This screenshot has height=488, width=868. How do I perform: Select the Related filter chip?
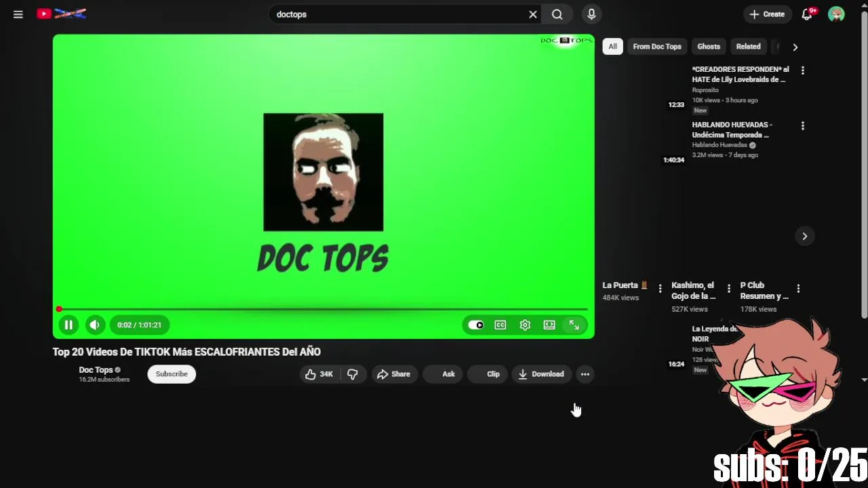point(749,47)
